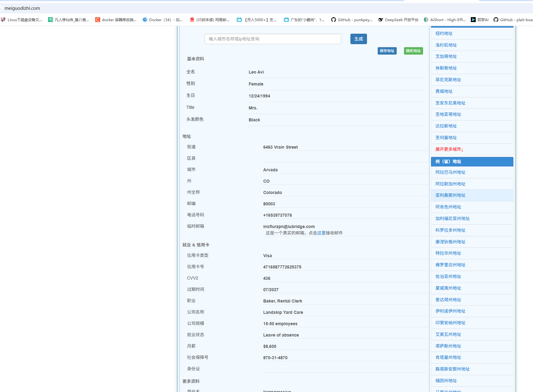Select 亚利桑那州地址 in the state list

tap(450, 195)
